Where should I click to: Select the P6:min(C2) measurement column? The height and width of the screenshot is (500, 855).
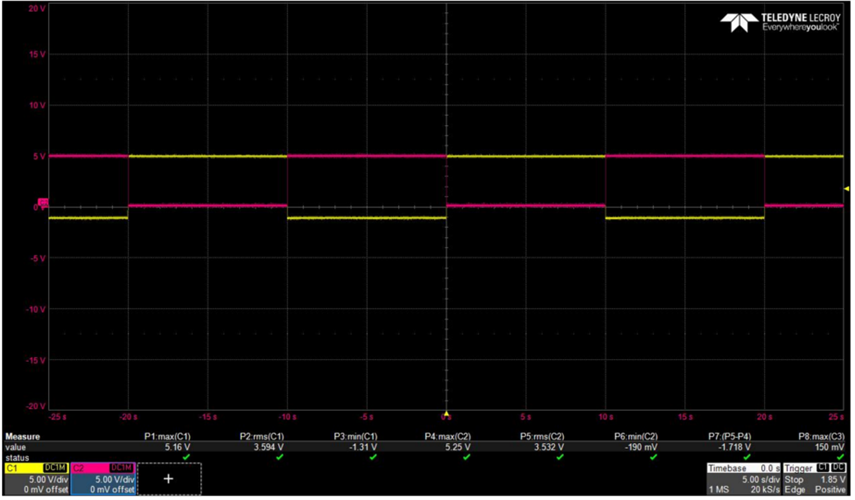(636, 437)
